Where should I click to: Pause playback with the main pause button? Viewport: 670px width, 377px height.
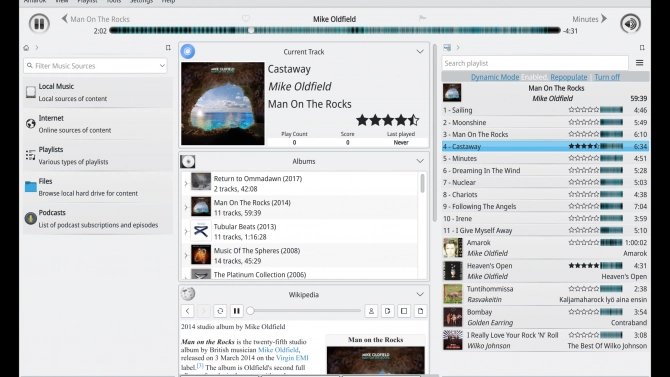point(39,23)
